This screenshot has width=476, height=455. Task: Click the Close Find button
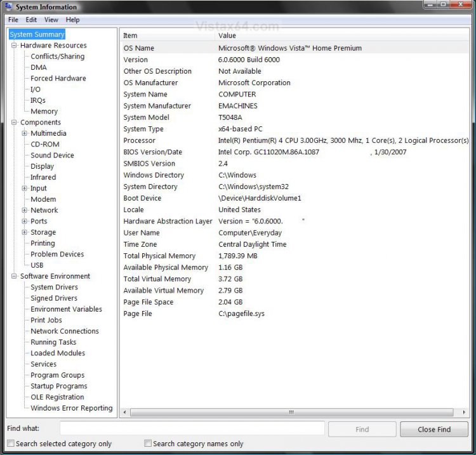click(x=434, y=429)
